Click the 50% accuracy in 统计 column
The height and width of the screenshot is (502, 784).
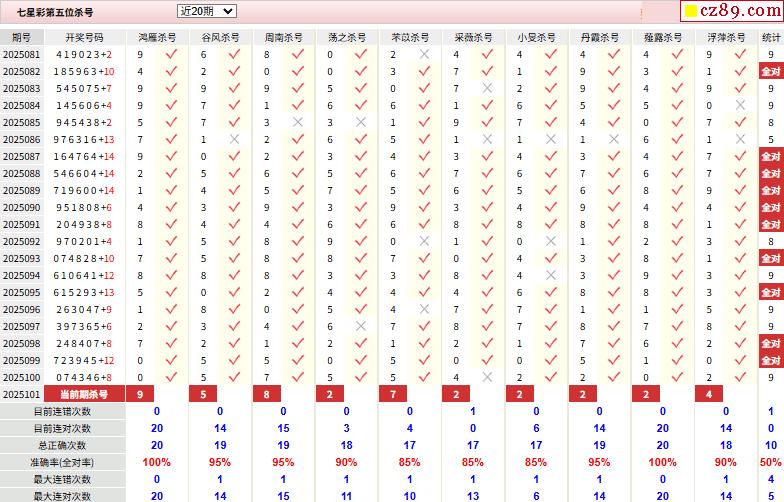[770, 462]
